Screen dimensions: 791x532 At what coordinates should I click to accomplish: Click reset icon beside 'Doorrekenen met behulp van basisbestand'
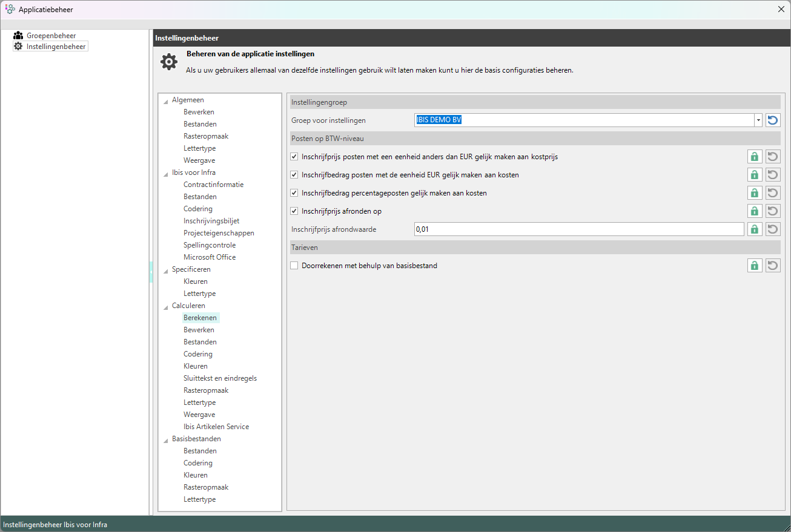772,266
